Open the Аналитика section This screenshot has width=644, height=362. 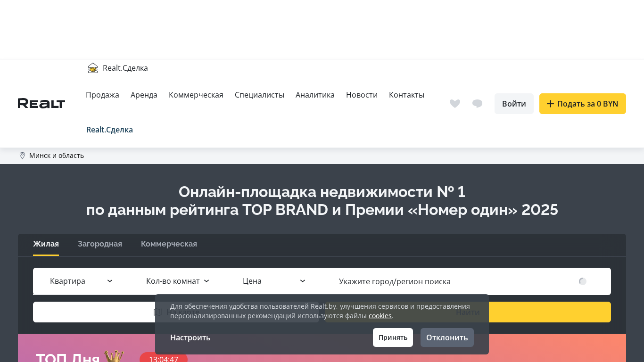point(315,95)
